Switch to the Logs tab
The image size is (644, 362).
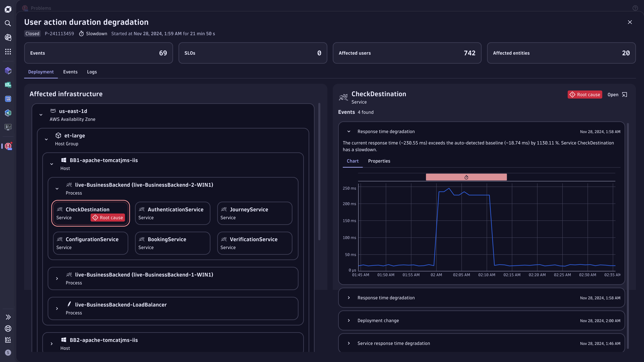coord(92,72)
